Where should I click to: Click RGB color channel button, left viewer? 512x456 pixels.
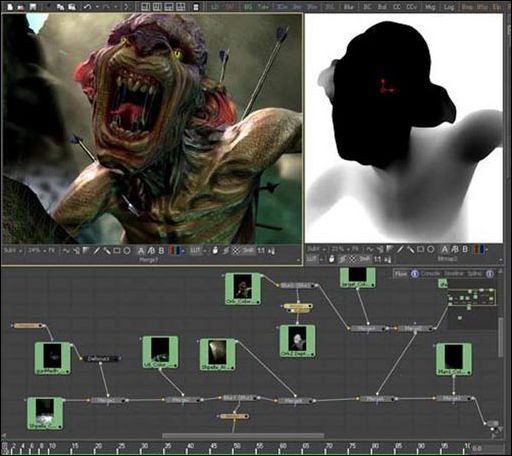coord(175,251)
